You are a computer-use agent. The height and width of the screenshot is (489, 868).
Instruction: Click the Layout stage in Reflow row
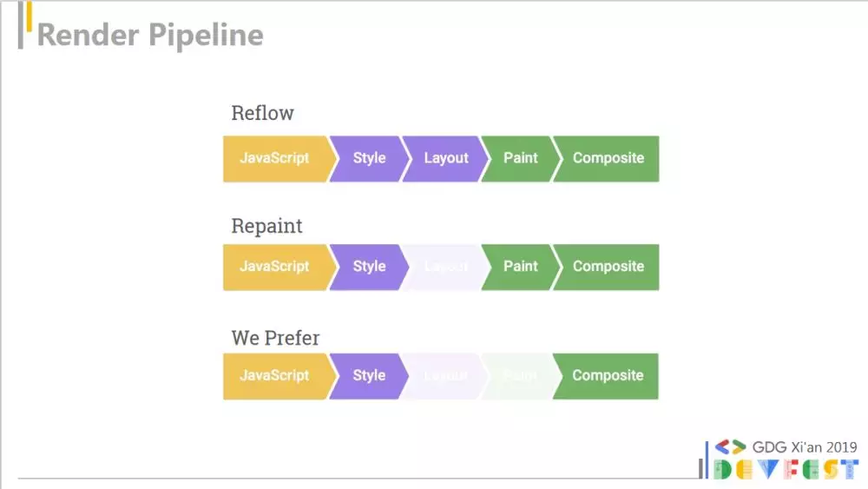445,158
